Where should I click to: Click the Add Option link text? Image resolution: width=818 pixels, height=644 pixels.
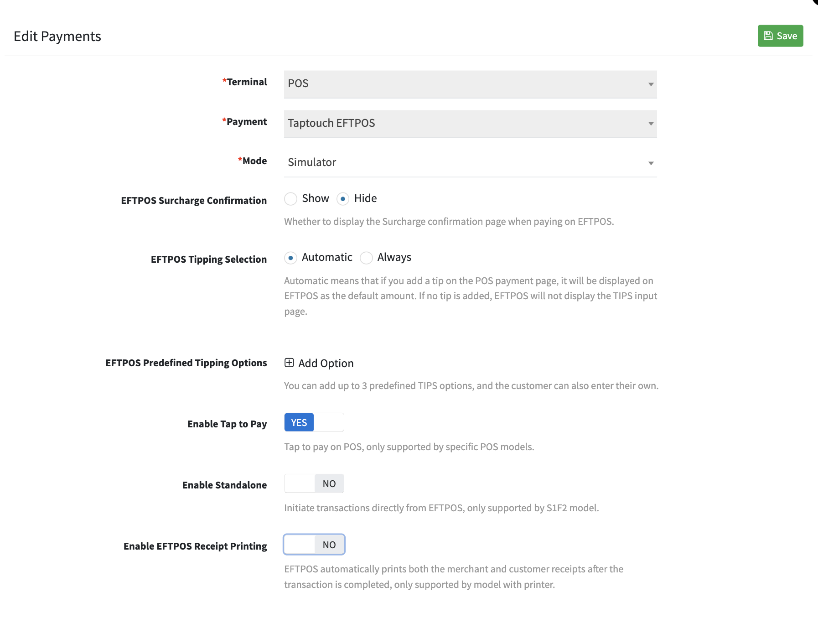[326, 364]
